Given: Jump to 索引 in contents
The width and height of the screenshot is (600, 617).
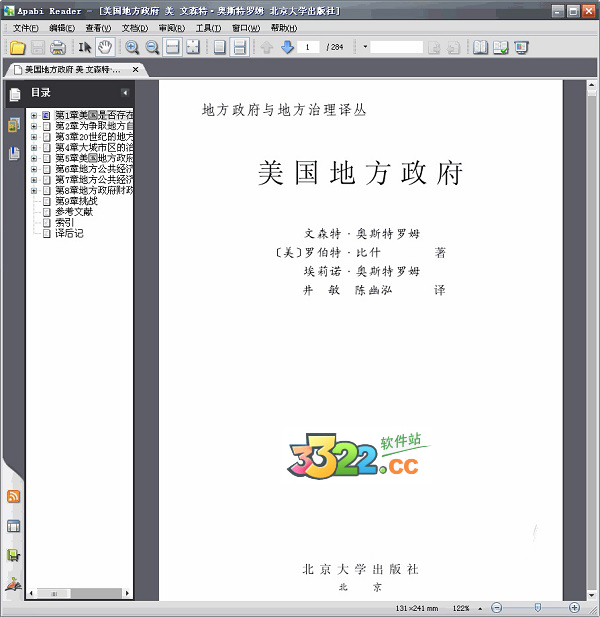Looking at the screenshot, I should click(64, 223).
